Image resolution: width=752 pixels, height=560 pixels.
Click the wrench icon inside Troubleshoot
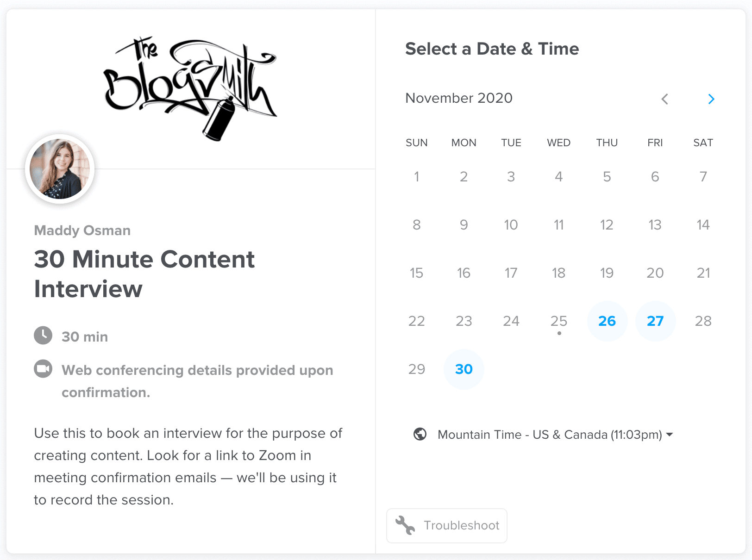[x=405, y=526]
